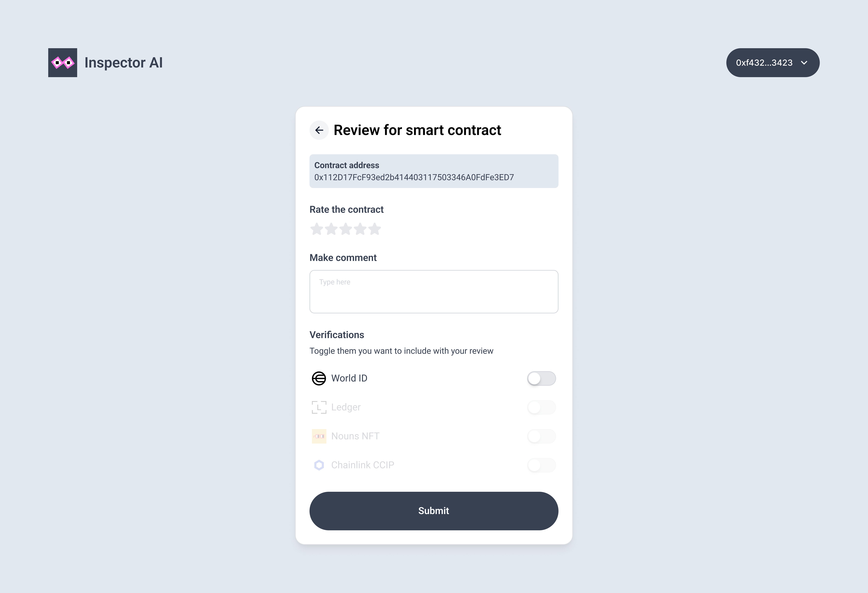Toggle the World ID verification switch

pos(541,378)
